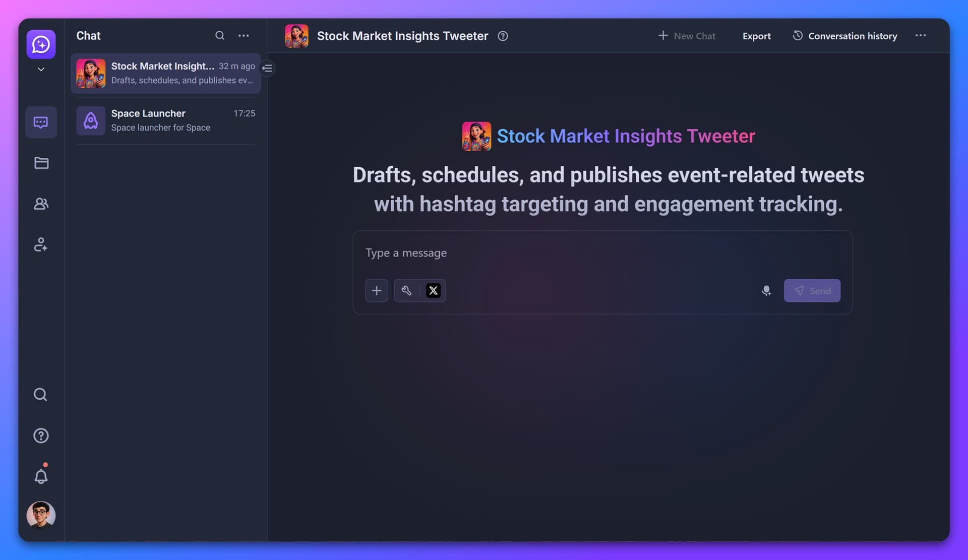Toggle collapse of the chat list panel
Image resolution: width=968 pixels, height=560 pixels.
268,68
